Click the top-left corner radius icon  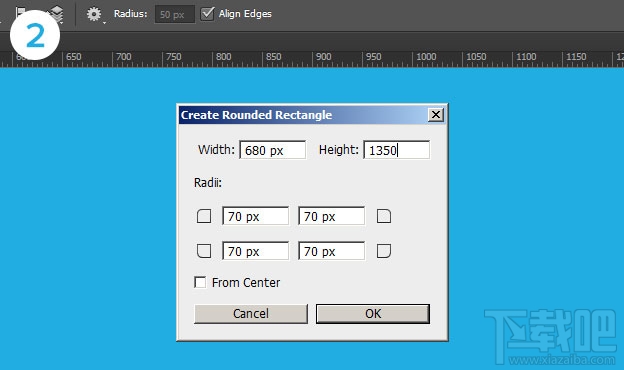(204, 216)
